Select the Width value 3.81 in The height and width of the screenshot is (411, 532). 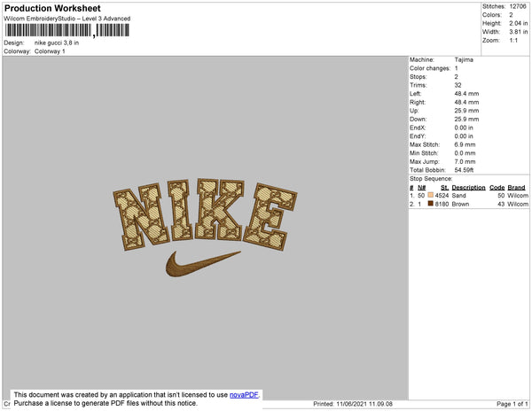[x=519, y=32]
